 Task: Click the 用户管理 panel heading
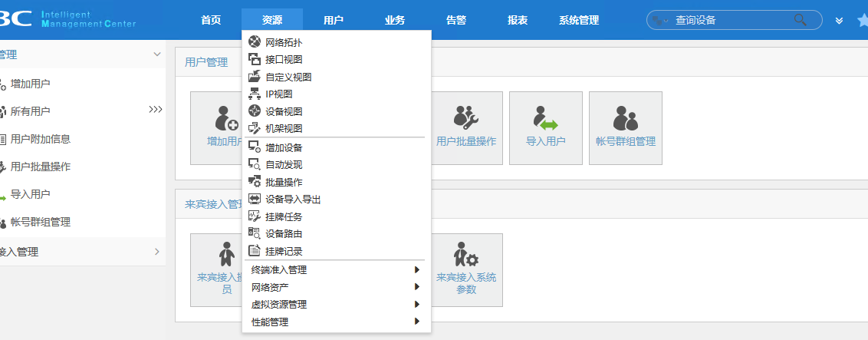[206, 63]
